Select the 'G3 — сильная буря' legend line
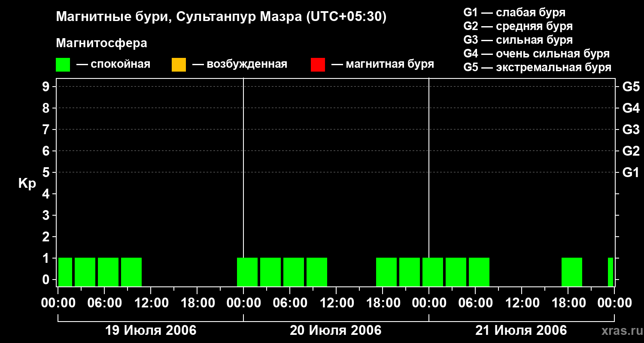644x343 pixels. [518, 40]
